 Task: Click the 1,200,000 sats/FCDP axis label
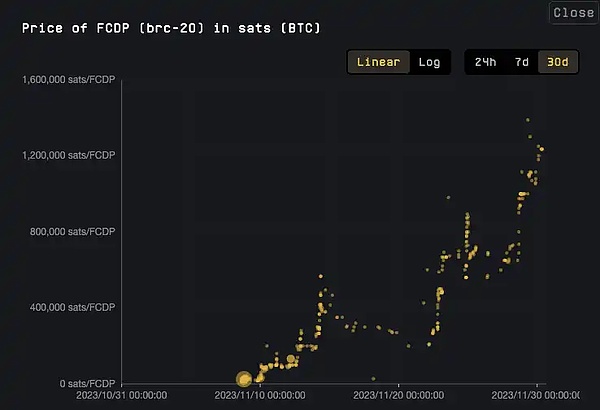click(68, 155)
